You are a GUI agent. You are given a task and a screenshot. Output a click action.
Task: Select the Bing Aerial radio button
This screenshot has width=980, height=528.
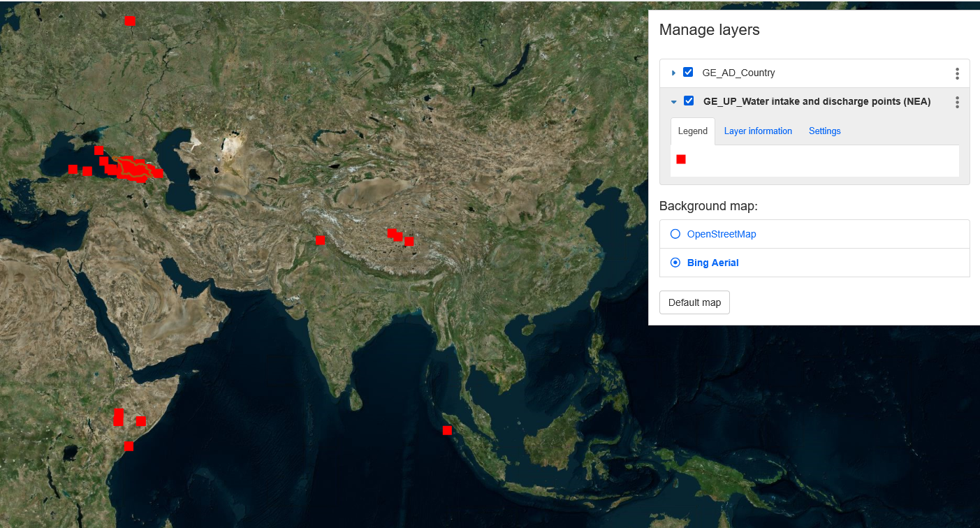tap(675, 263)
